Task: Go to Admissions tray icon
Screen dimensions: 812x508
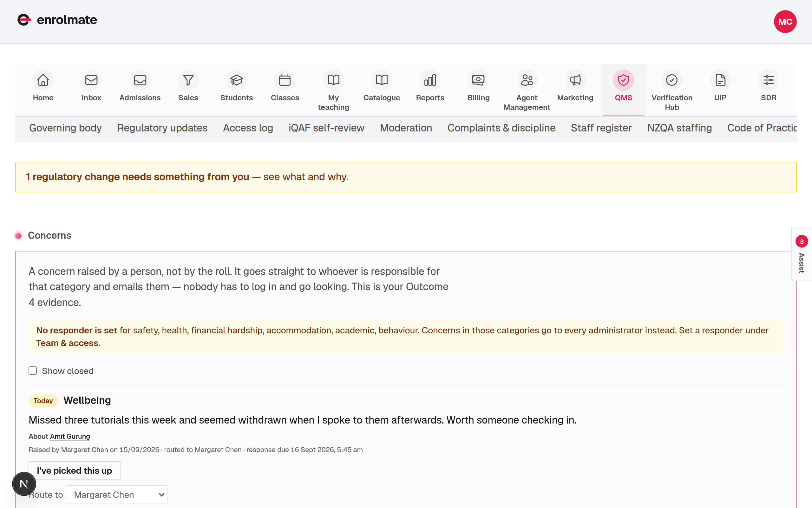Action: click(140, 80)
